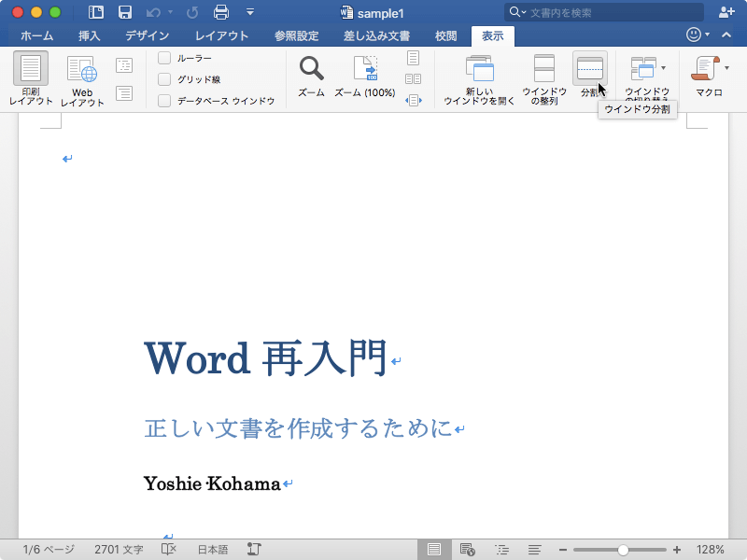
Task: Arrange all windows icon
Action: click(x=543, y=69)
